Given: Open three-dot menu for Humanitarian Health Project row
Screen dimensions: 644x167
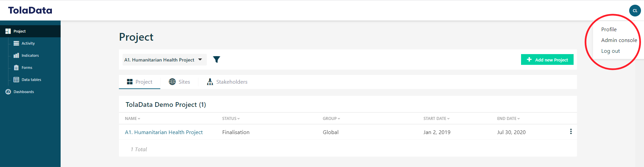Looking at the screenshot, I should pos(571,131).
